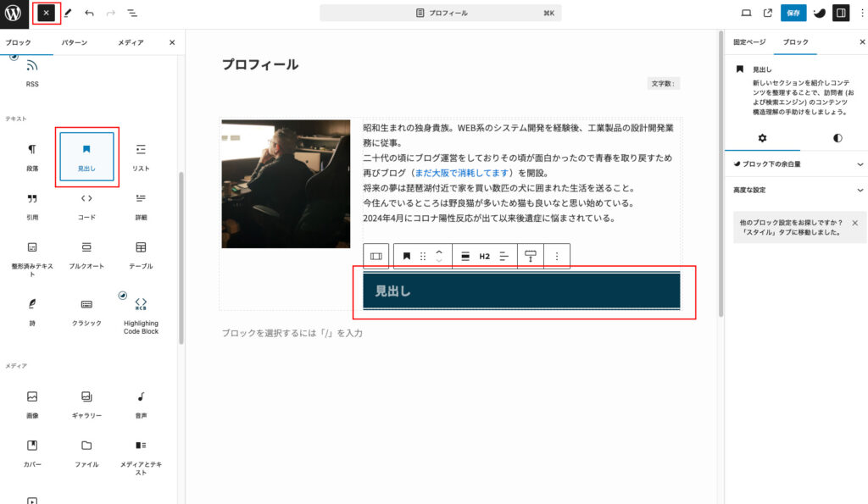Open heading block more options menu
The height and width of the screenshot is (504, 868).
pos(557,256)
